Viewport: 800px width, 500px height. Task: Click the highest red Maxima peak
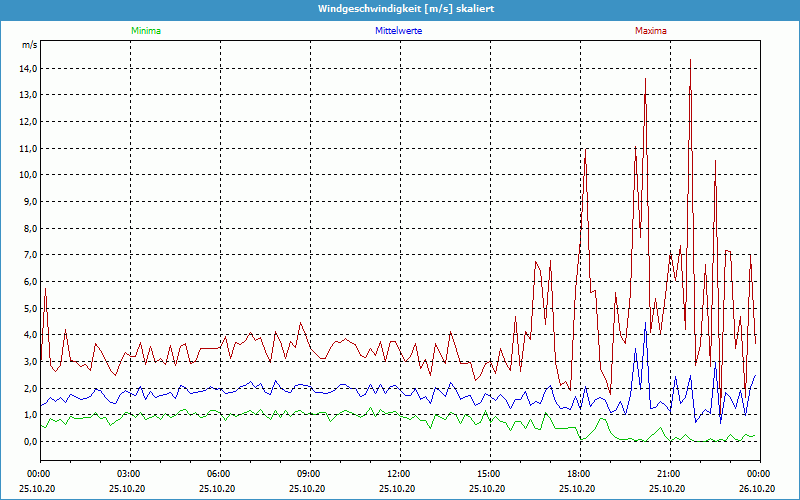click(x=690, y=61)
